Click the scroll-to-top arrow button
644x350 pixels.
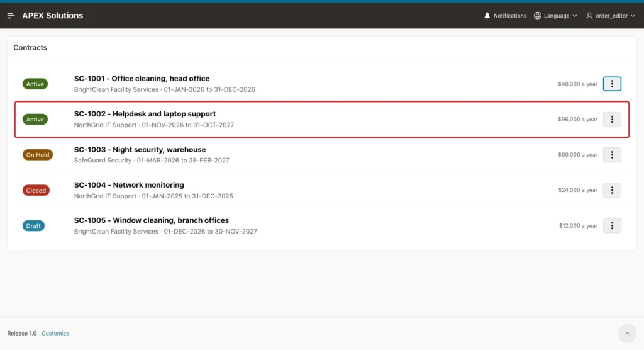[627, 333]
